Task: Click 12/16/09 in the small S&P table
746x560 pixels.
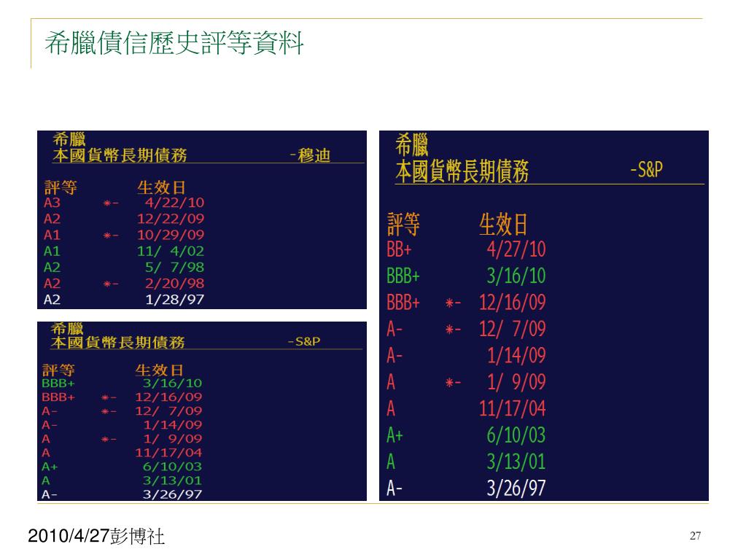Action: tap(169, 397)
